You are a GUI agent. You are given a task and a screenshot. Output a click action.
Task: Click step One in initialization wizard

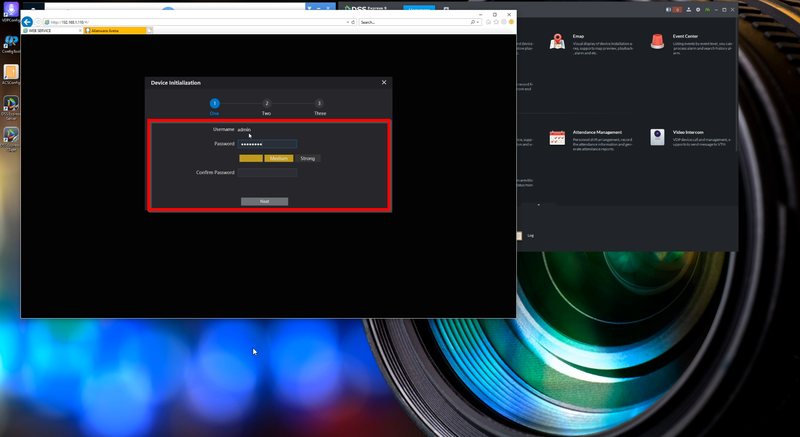tap(215, 104)
